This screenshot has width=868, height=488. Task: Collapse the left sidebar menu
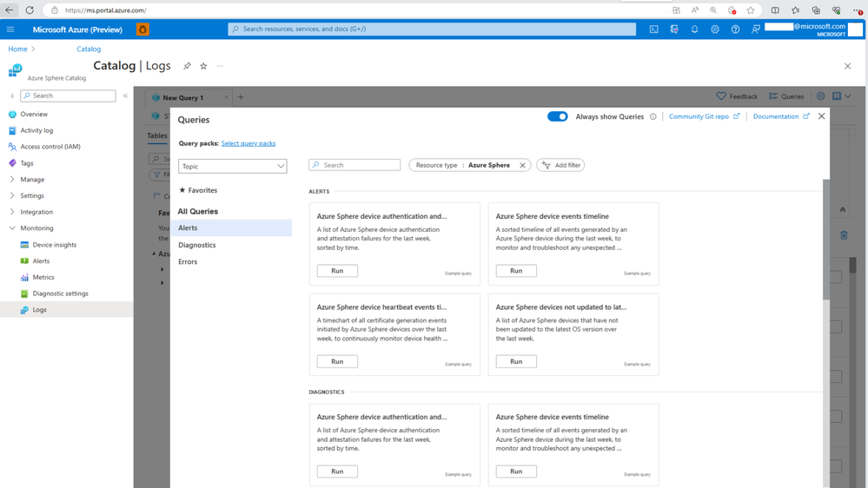point(126,96)
